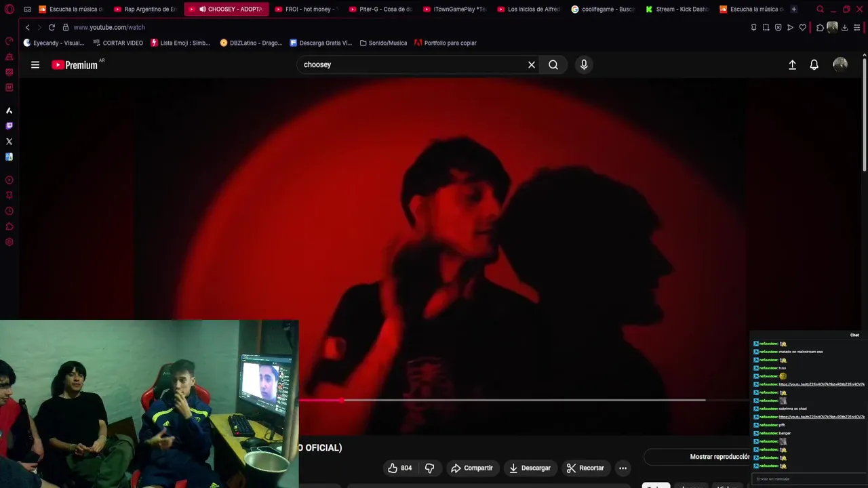Image resolution: width=868 pixels, height=488 pixels.
Task: Open YouTube notifications bell
Action: pyautogui.click(x=814, y=65)
